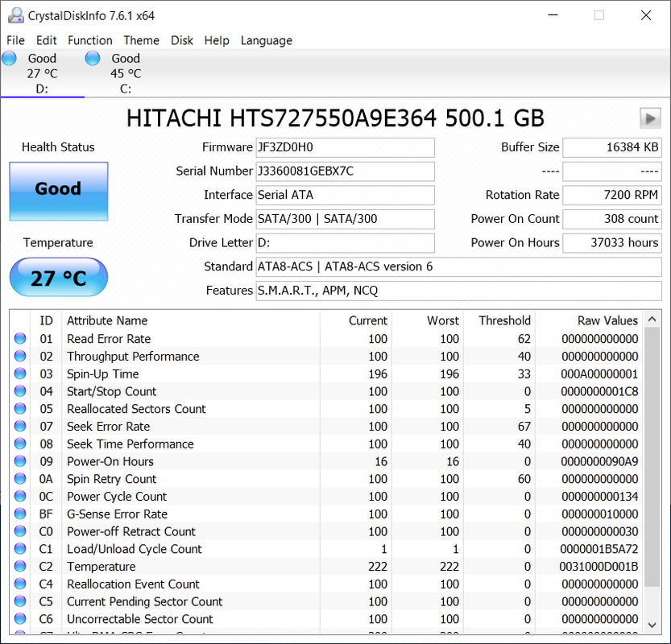The height and width of the screenshot is (644, 671).
Task: Click the scroll down arrow of attribute list
Action: click(x=652, y=625)
